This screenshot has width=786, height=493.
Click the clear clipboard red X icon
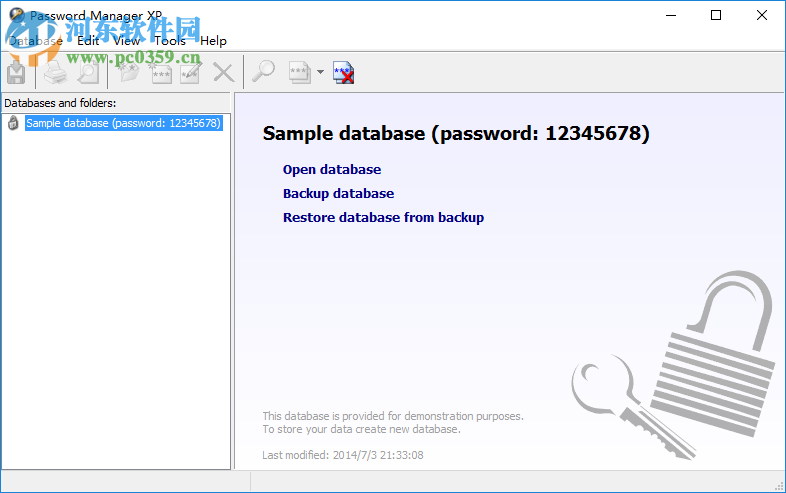pyautogui.click(x=344, y=73)
